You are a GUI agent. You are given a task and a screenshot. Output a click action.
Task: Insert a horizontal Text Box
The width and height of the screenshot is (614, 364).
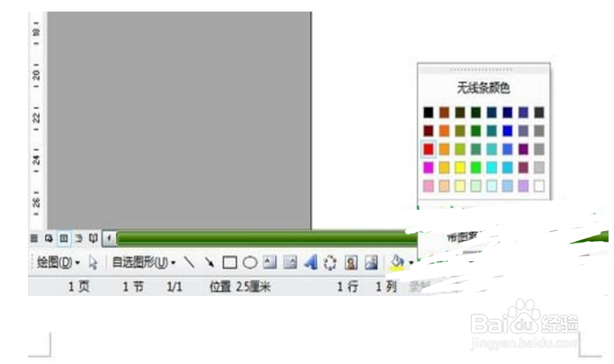click(270, 262)
